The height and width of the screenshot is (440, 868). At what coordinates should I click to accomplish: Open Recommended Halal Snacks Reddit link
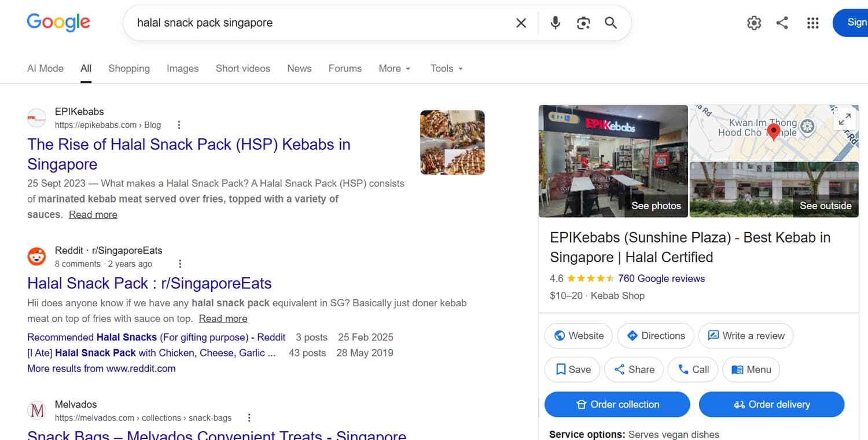click(x=156, y=337)
